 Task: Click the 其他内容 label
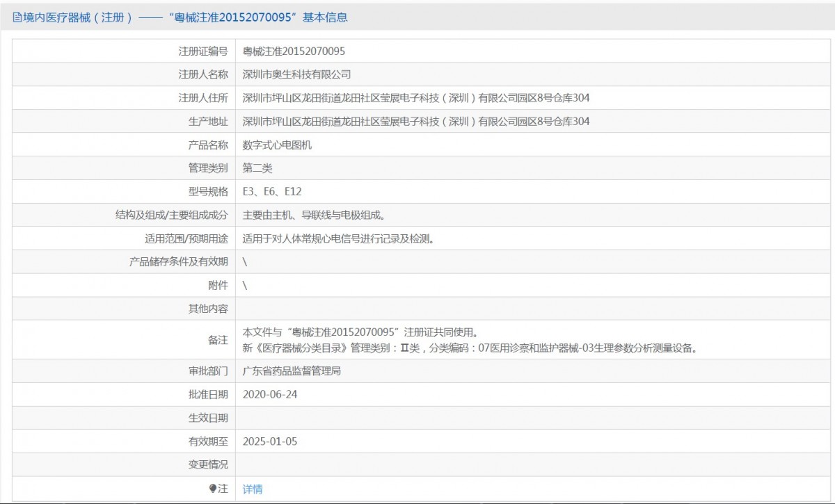[208, 309]
